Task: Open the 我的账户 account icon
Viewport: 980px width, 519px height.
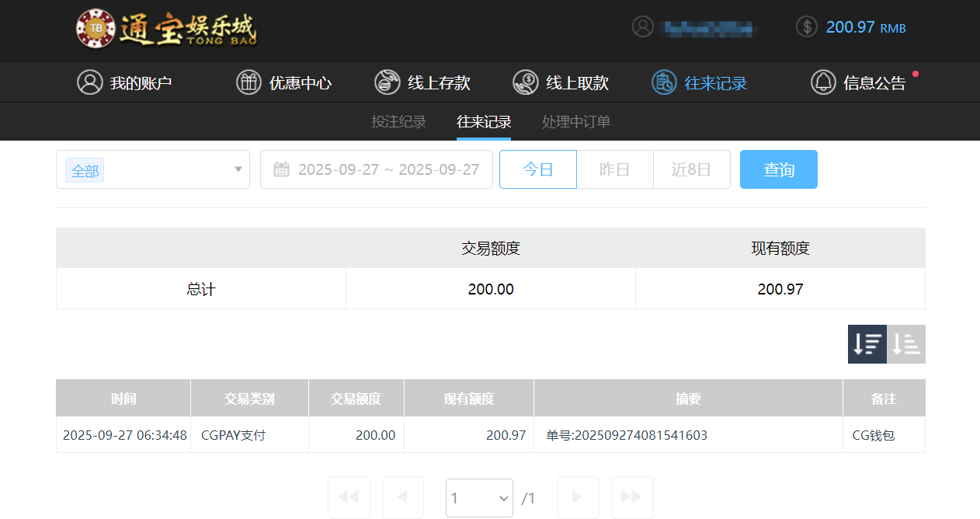Action: 89,82
